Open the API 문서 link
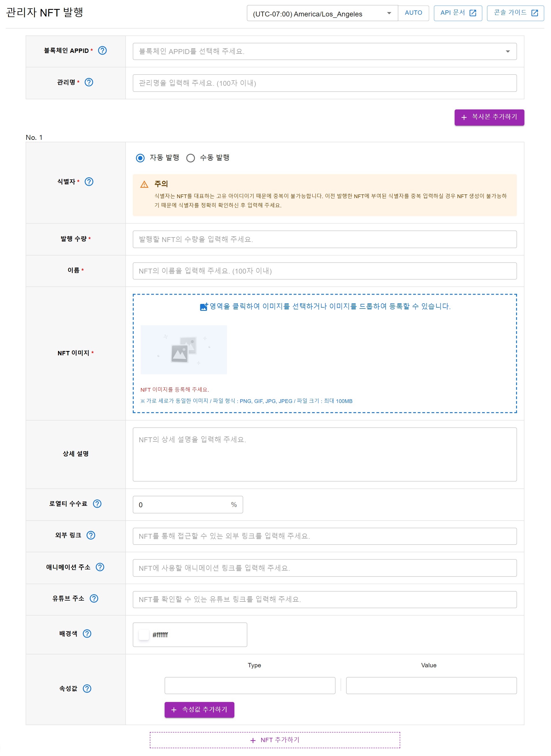Screen dimensions: 551x756 [x=457, y=13]
